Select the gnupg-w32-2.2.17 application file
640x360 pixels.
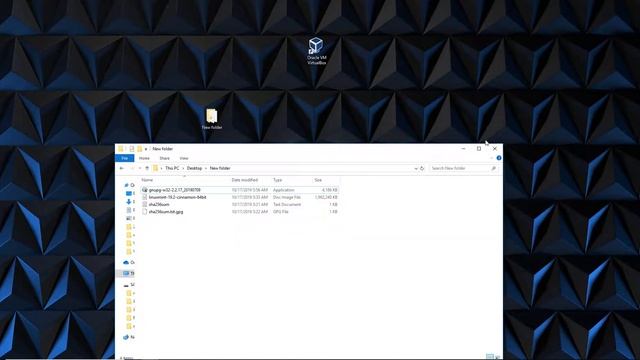tap(174, 190)
